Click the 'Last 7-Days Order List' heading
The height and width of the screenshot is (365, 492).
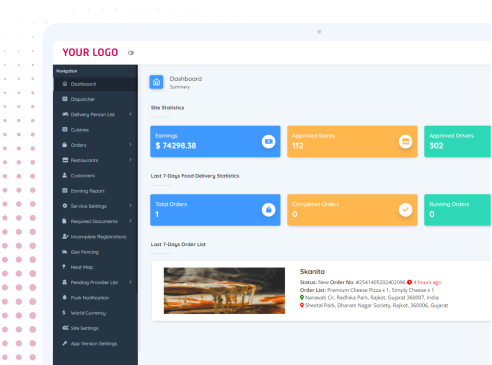(x=178, y=244)
